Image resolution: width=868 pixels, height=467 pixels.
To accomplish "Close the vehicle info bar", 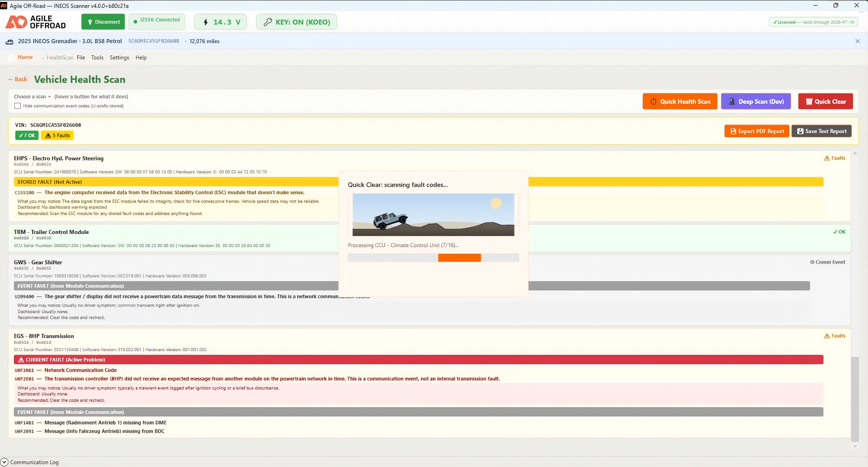I will coord(857,41).
